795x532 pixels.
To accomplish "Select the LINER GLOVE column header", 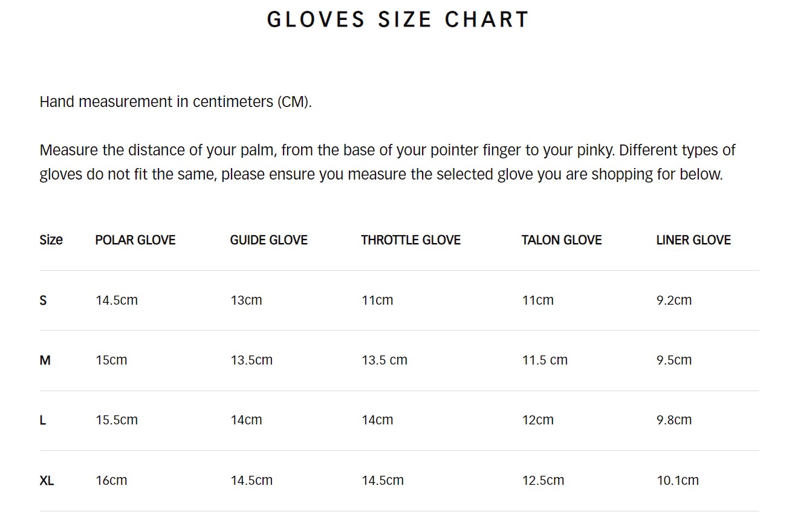I will (693, 240).
